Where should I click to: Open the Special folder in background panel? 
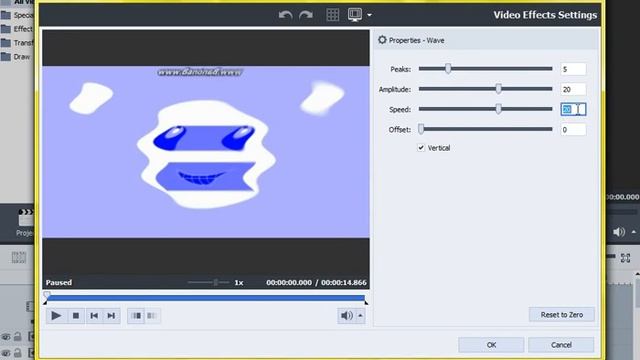pyautogui.click(x=17, y=15)
